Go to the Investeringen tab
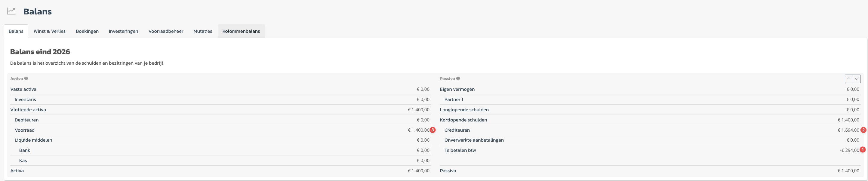This screenshot has width=868, height=181. tap(123, 31)
